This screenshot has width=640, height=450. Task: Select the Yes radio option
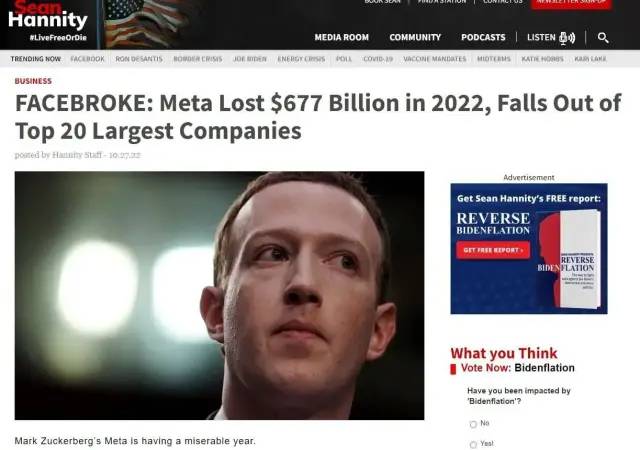[x=473, y=444]
